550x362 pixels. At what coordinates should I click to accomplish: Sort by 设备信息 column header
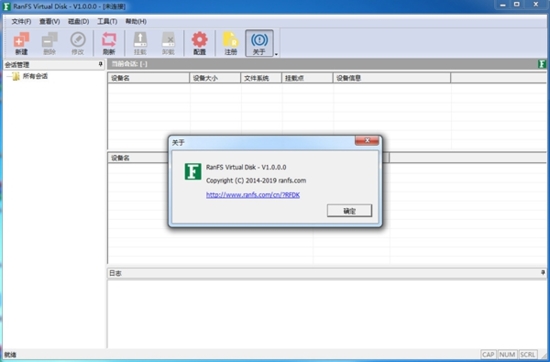391,78
